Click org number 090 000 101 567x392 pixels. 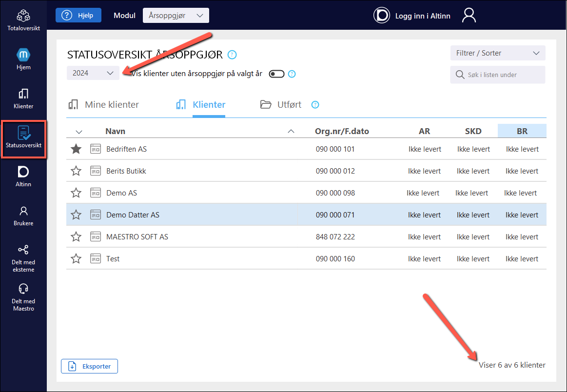(x=335, y=149)
